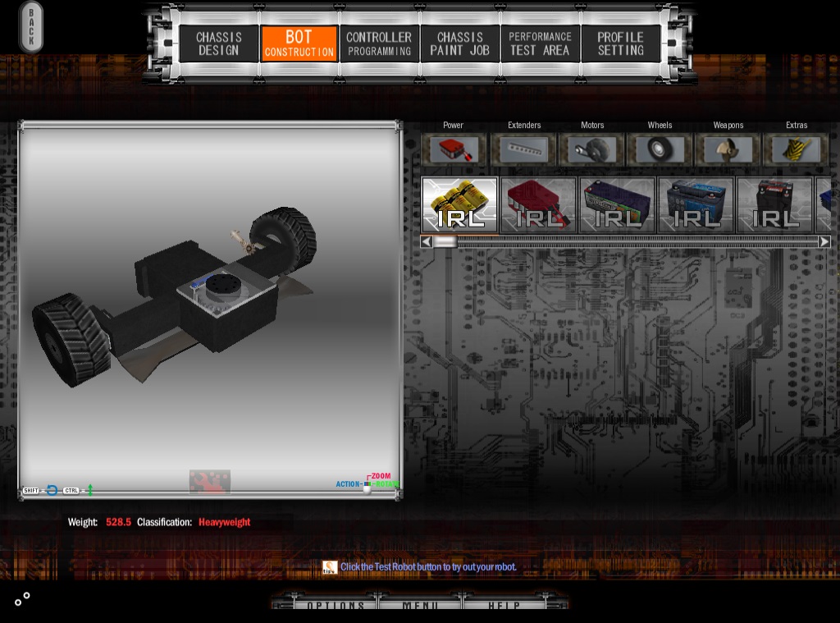
Task: Pick the black battery IRL component
Action: click(774, 205)
